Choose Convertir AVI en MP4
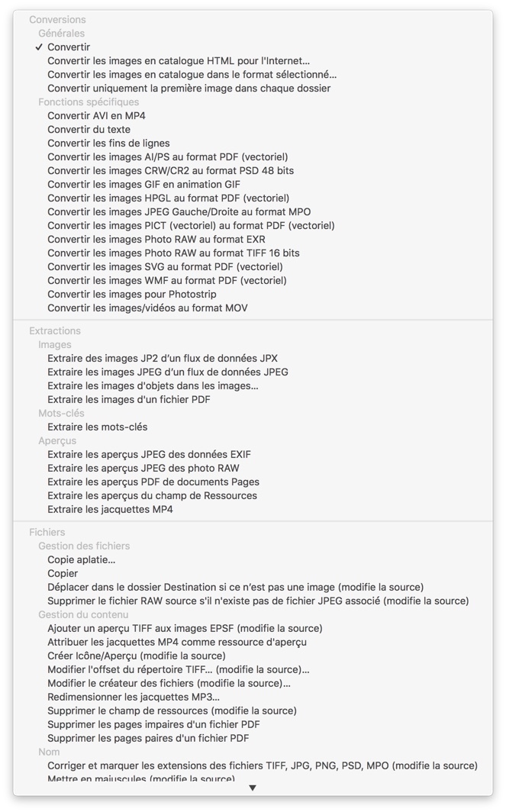Screen dimensions: 506x812 coord(253,115)
